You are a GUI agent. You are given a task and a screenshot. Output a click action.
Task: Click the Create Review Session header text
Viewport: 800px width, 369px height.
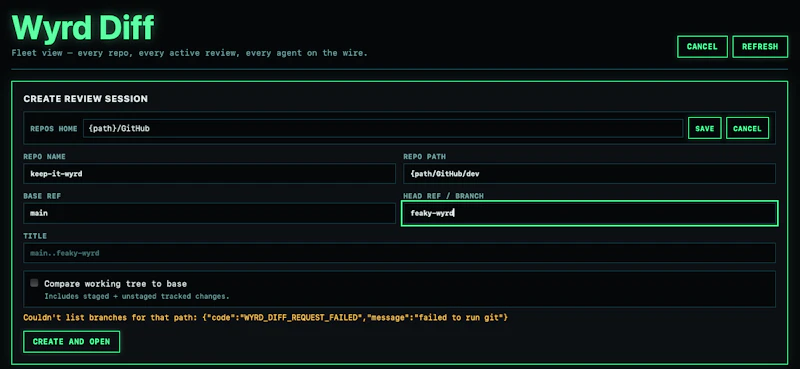(x=86, y=99)
